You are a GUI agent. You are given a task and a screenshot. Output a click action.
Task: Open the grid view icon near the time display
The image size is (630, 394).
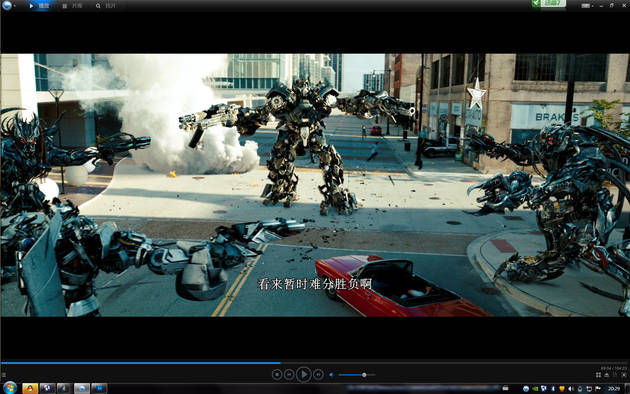click(598, 375)
